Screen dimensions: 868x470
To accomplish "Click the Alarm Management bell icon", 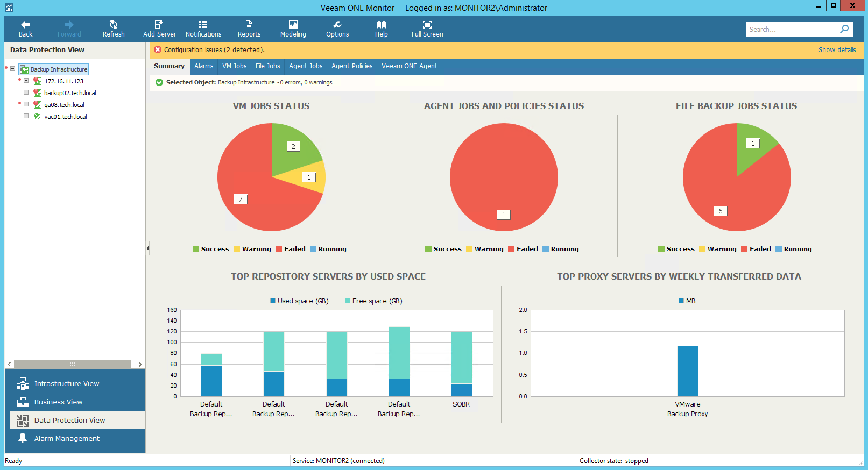I will pos(23,438).
